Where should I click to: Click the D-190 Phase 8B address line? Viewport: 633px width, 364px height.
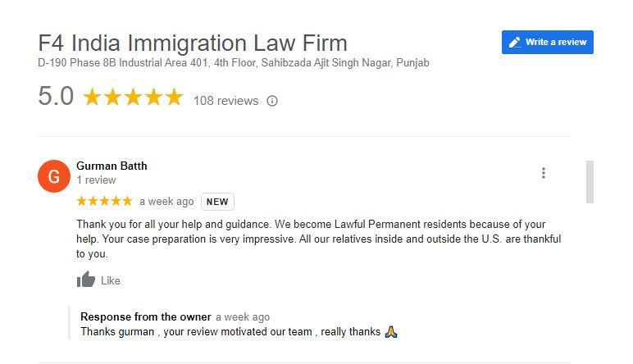click(x=234, y=63)
